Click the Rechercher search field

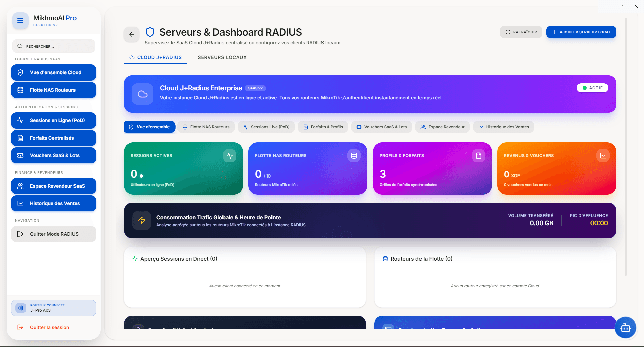coord(54,46)
